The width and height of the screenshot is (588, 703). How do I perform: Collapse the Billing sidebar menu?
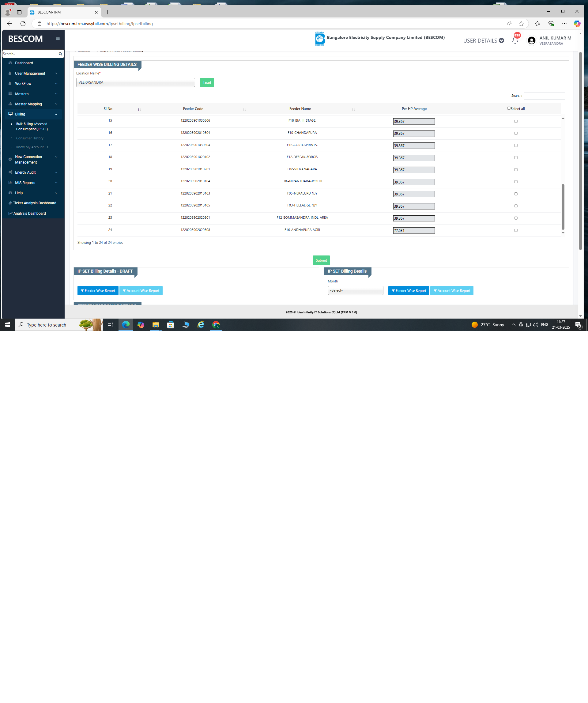tap(33, 114)
